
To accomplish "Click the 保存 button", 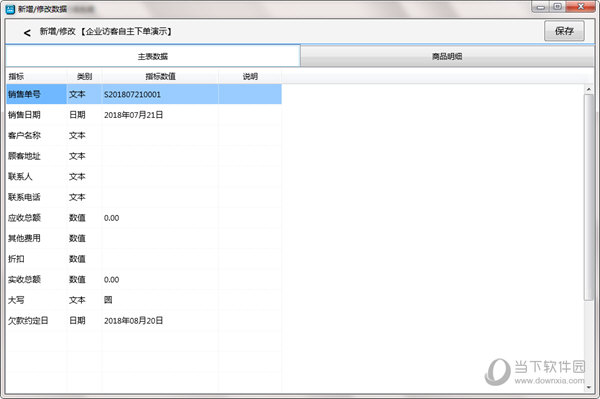I will (564, 31).
